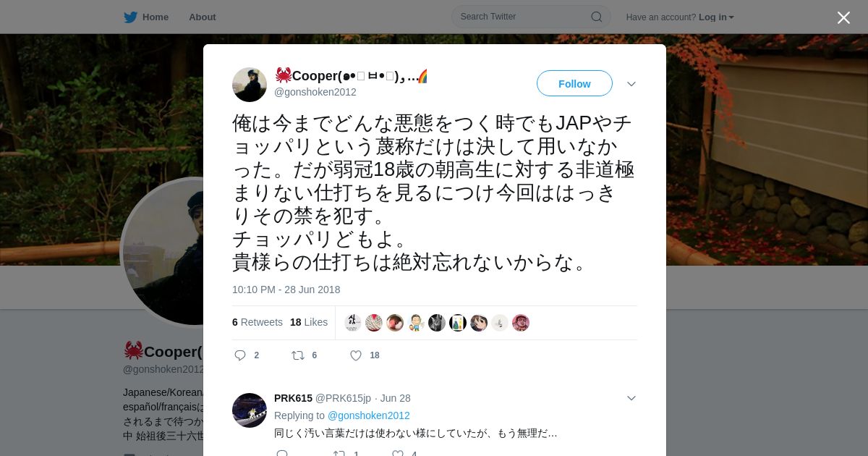This screenshot has height=456, width=868.
Task: Click the Twitter bird Home icon
Action: tap(130, 17)
